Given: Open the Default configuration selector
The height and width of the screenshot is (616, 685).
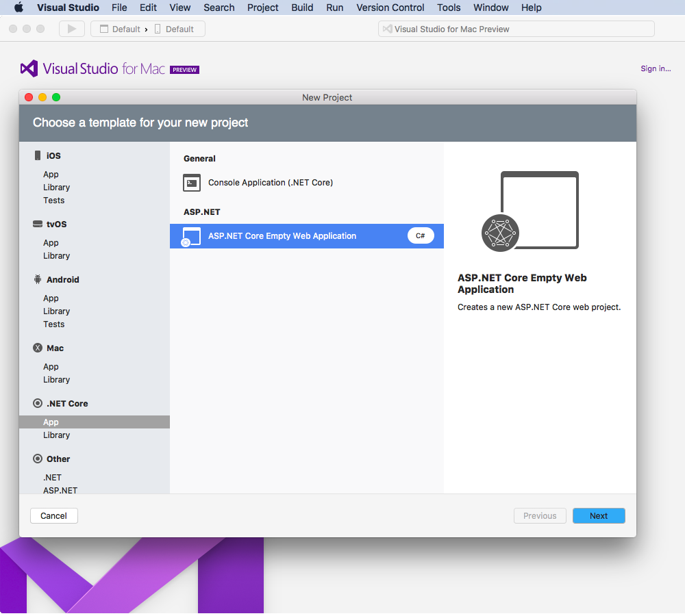Looking at the screenshot, I should [x=120, y=29].
